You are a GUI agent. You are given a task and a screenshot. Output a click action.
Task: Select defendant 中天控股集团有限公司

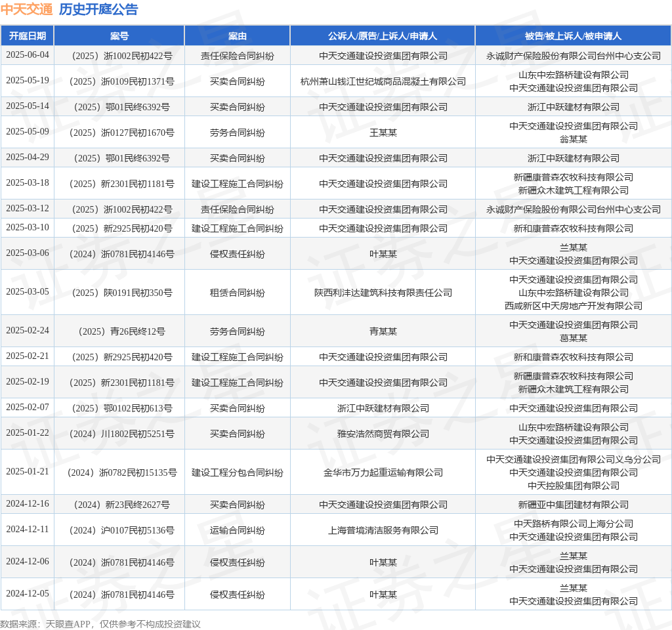click(x=573, y=486)
